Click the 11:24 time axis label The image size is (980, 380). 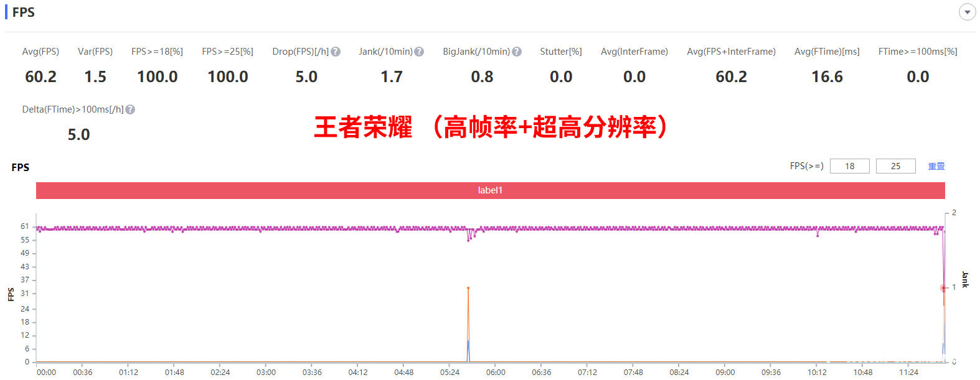click(908, 373)
